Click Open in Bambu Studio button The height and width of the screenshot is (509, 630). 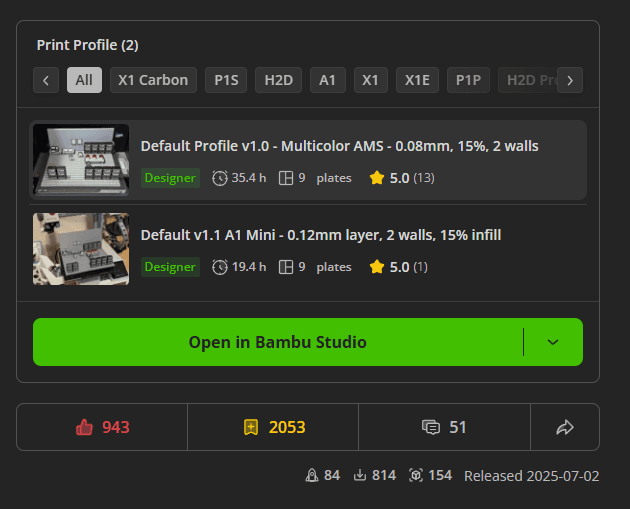278,342
